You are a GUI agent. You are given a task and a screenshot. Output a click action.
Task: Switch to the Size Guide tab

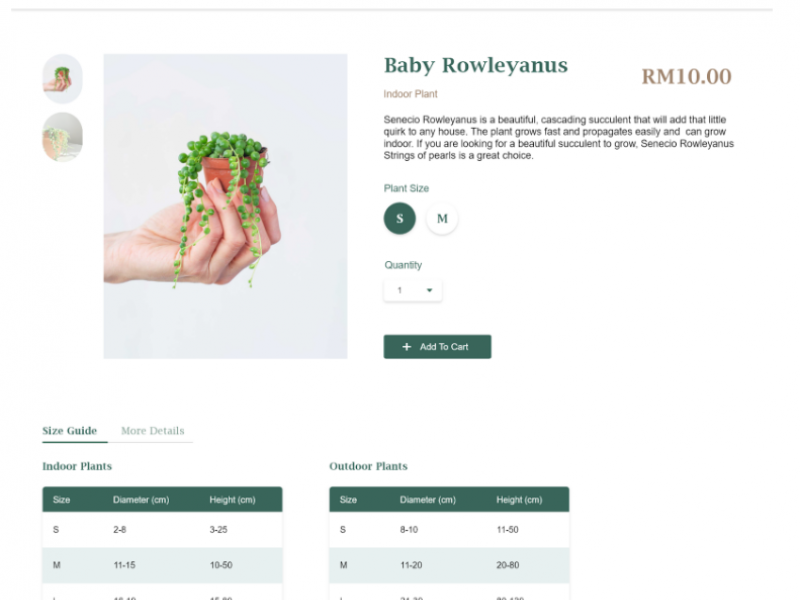click(x=69, y=431)
